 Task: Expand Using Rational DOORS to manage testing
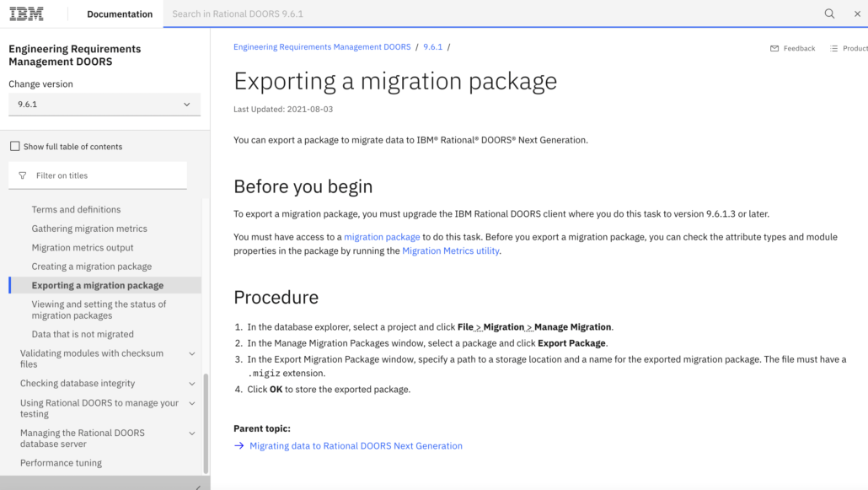point(192,404)
